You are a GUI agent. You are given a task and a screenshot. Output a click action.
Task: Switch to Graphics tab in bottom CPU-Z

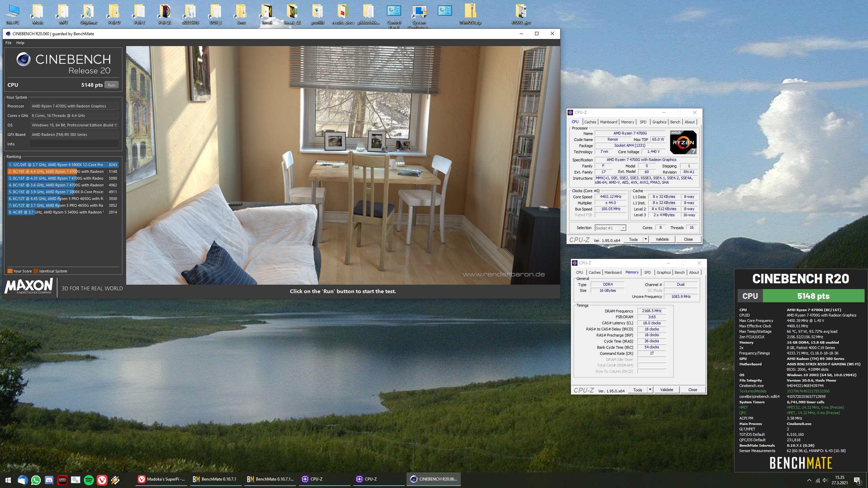[x=664, y=272]
